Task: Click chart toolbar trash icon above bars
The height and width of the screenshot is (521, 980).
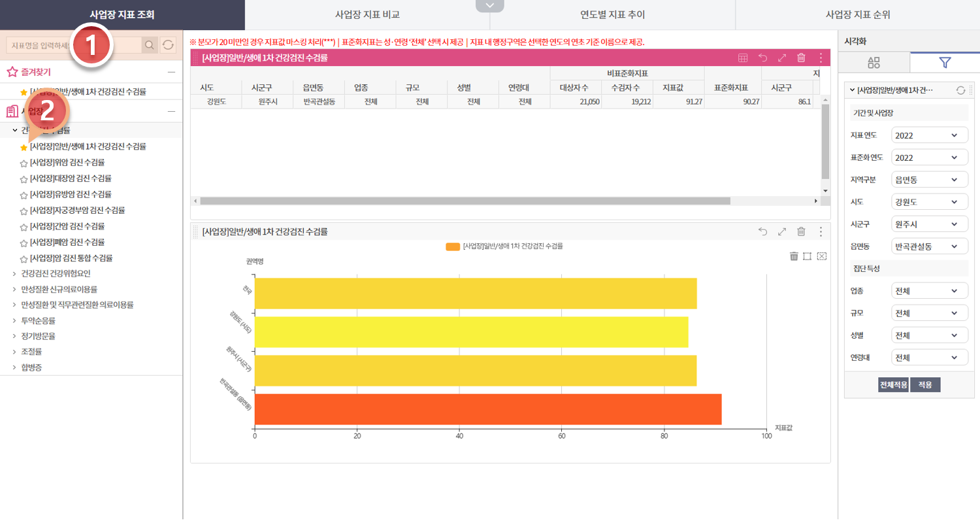Action: [x=794, y=256]
